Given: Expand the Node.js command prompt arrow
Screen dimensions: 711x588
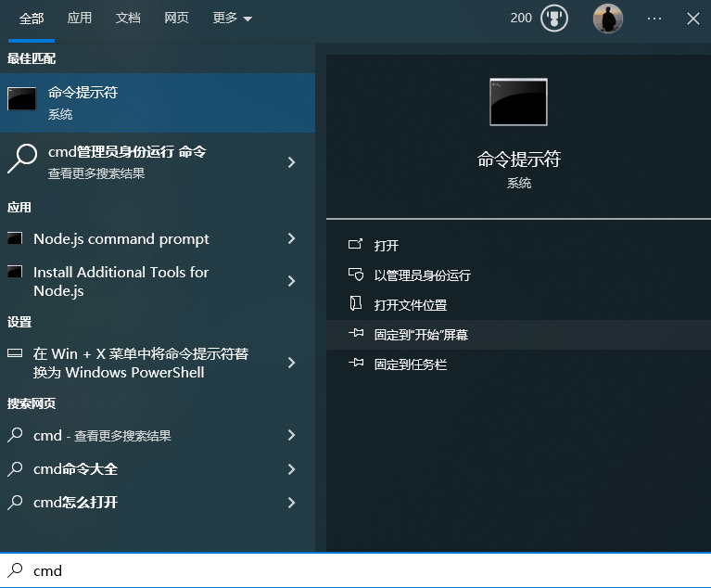Looking at the screenshot, I should click(x=292, y=238).
